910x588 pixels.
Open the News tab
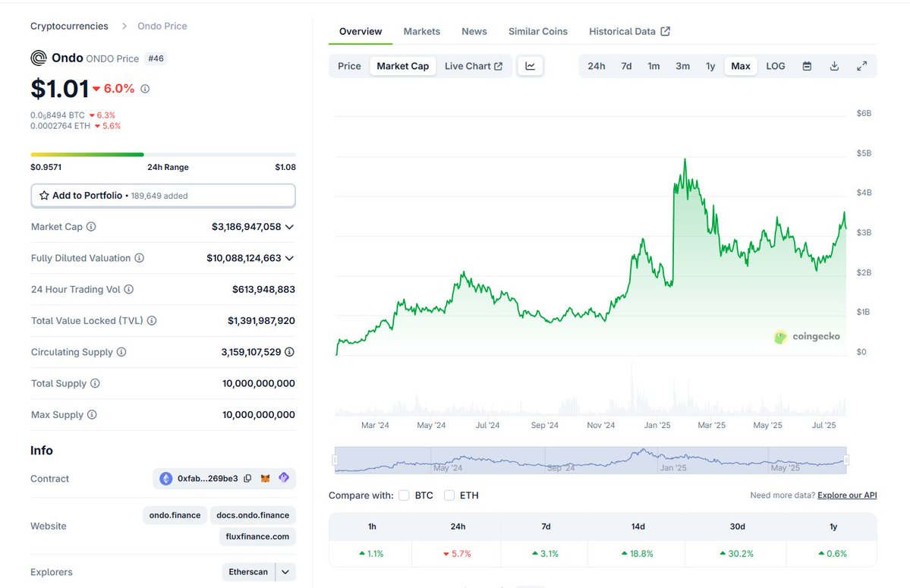[x=474, y=31]
